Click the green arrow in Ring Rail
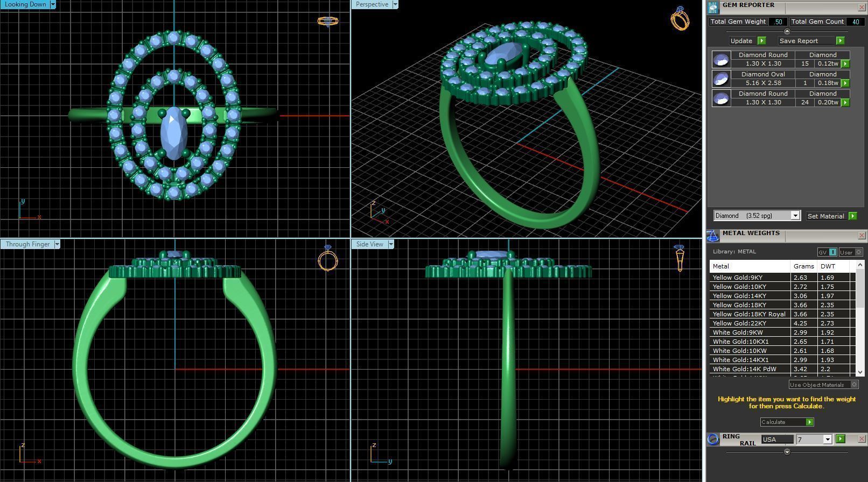 coord(841,439)
